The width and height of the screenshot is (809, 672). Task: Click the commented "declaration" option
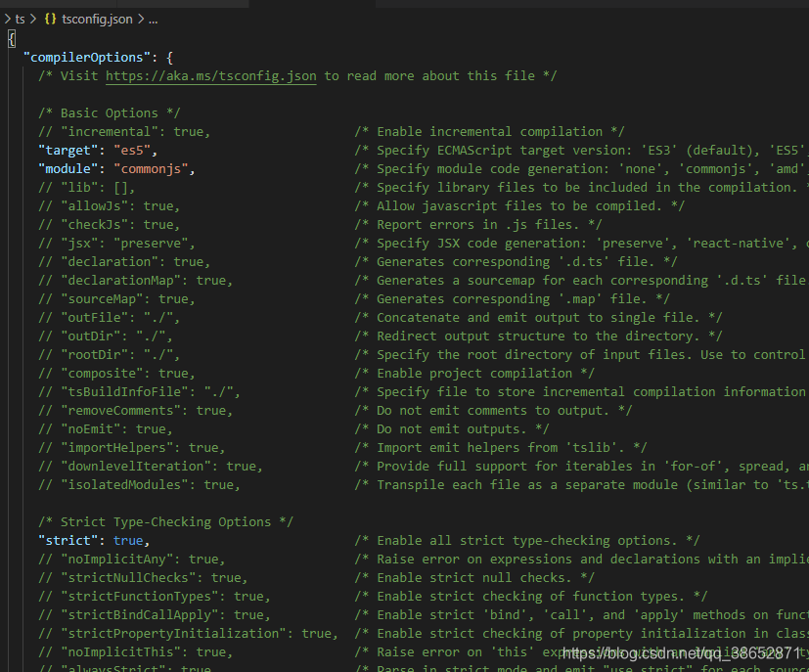124,261
